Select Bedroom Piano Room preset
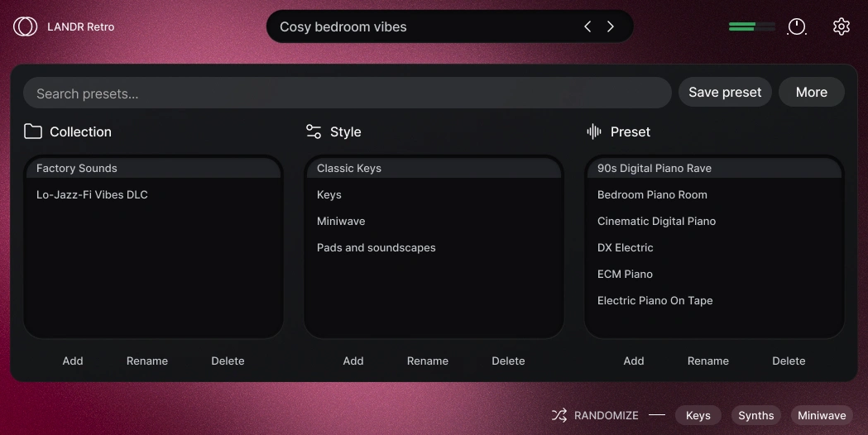 (714, 195)
